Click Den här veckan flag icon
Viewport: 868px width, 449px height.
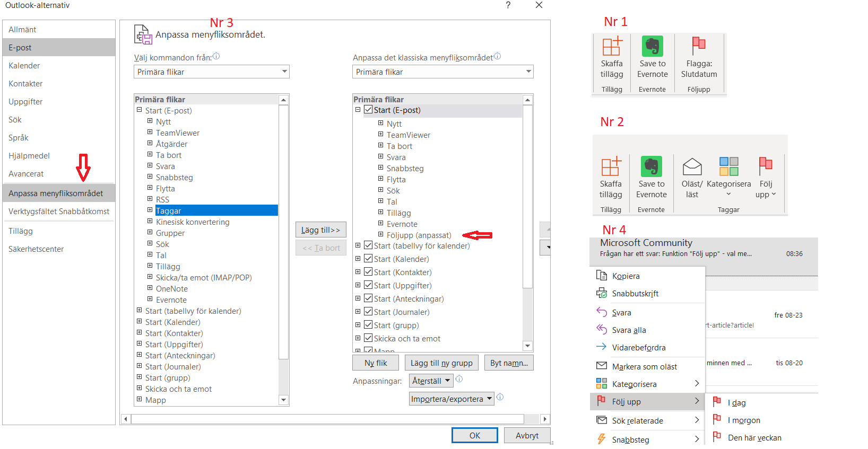717,437
